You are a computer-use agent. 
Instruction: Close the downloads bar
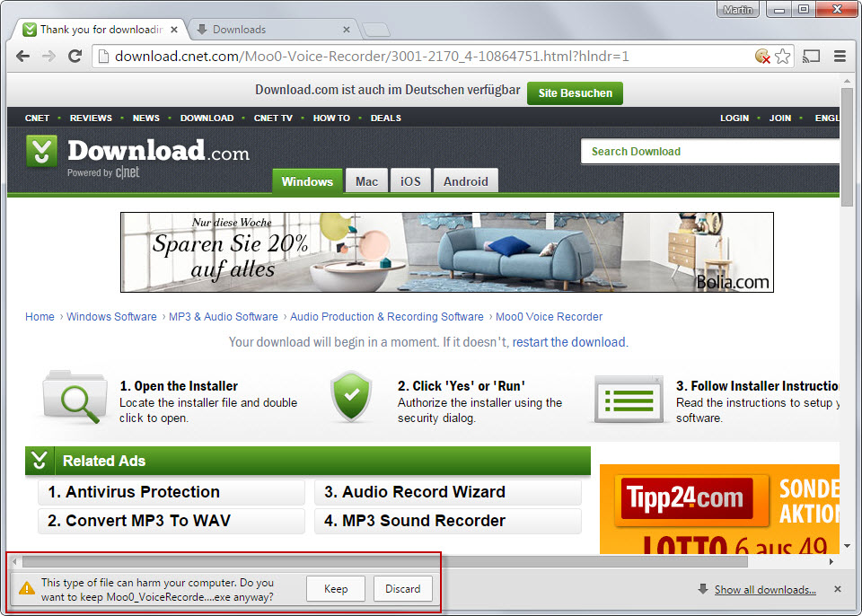pos(837,589)
